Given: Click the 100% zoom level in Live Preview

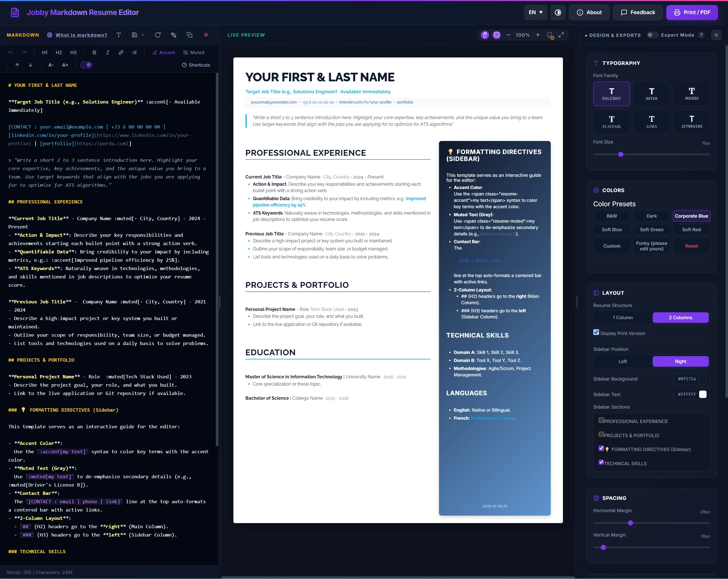Looking at the screenshot, I should pyautogui.click(x=523, y=35).
